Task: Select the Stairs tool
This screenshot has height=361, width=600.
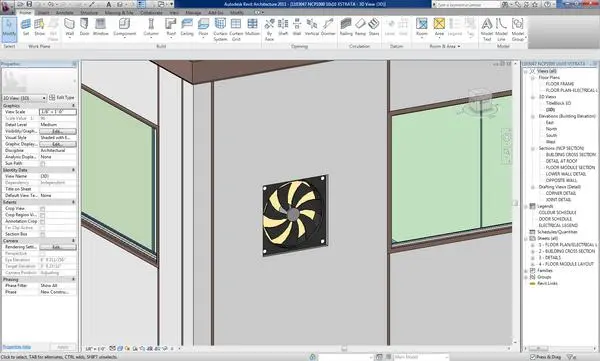Action: [x=374, y=28]
